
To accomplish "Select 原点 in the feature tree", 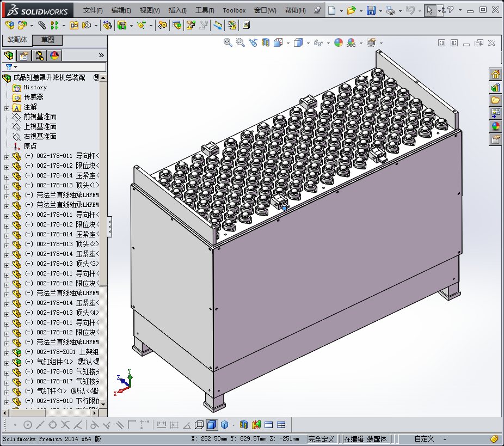I will click(x=30, y=146).
